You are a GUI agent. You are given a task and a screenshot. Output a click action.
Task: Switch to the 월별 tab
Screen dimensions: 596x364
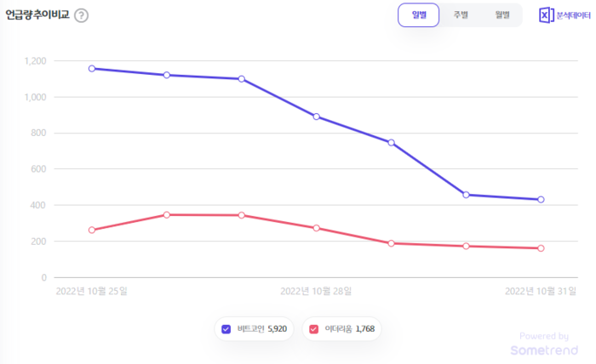click(501, 15)
